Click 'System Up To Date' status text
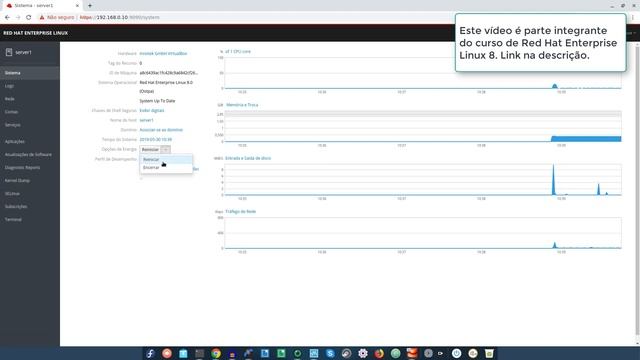640x360 pixels. point(157,101)
